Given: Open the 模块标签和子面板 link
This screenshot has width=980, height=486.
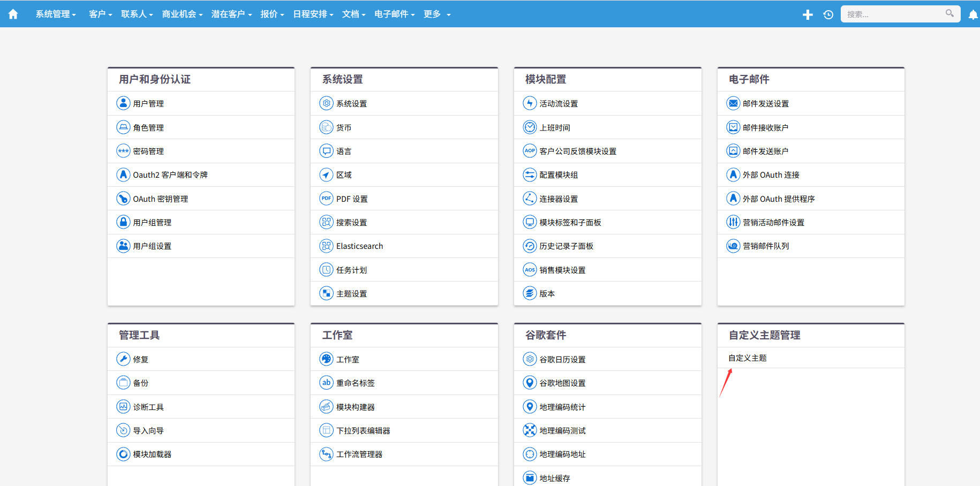Looking at the screenshot, I should tap(570, 222).
